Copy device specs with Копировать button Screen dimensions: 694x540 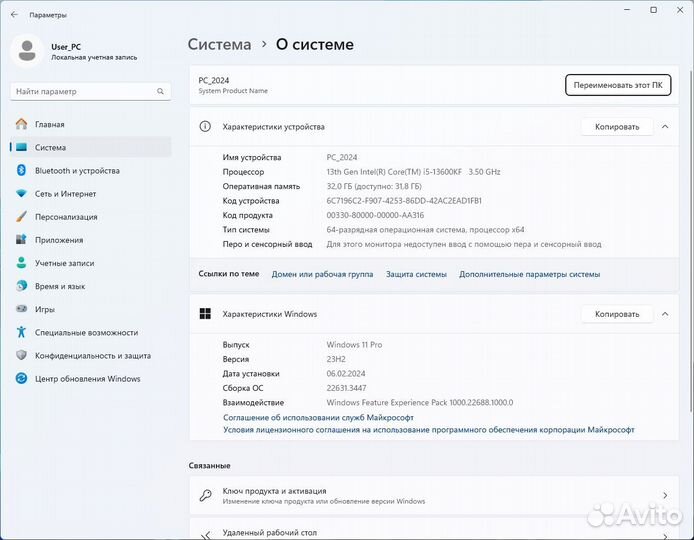[617, 127]
